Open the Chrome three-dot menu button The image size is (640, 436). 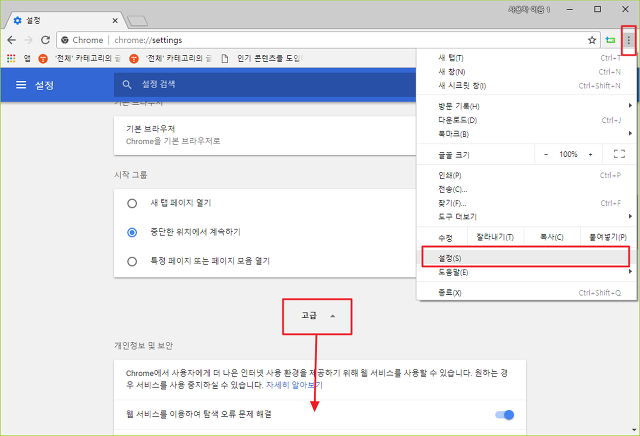click(629, 40)
